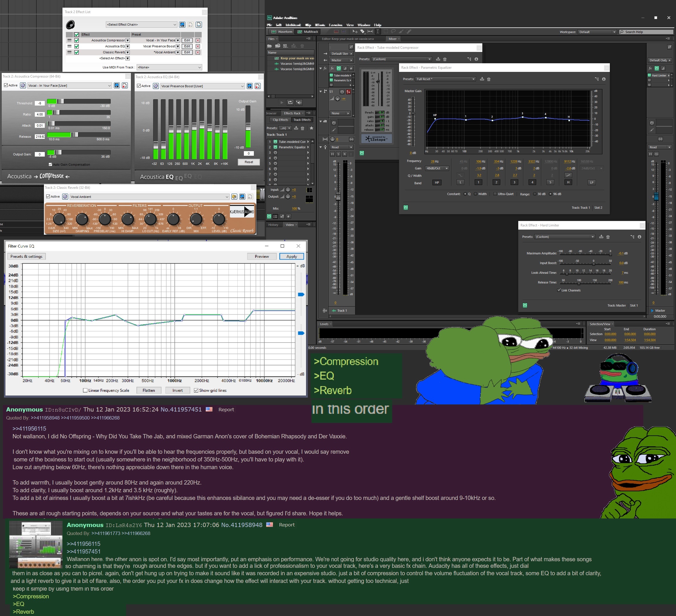
Task: Adjust Threshold slider in Acoustica Compressor
Action: [x=79, y=101]
